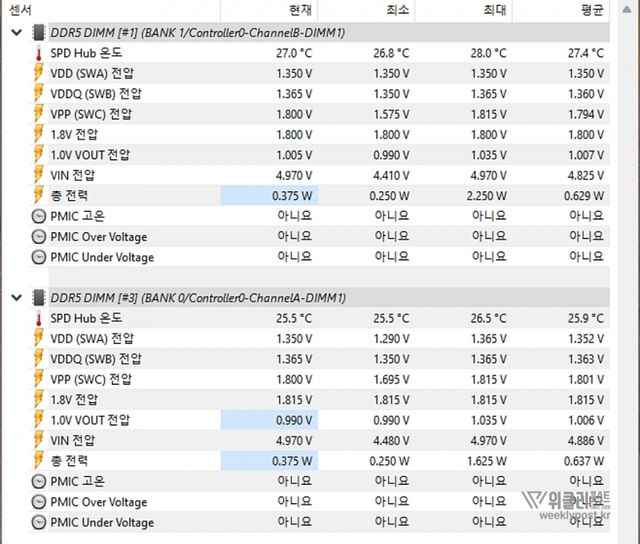Click the clock icon beside first PMIC 고온
640x544 pixels.
coord(38,216)
